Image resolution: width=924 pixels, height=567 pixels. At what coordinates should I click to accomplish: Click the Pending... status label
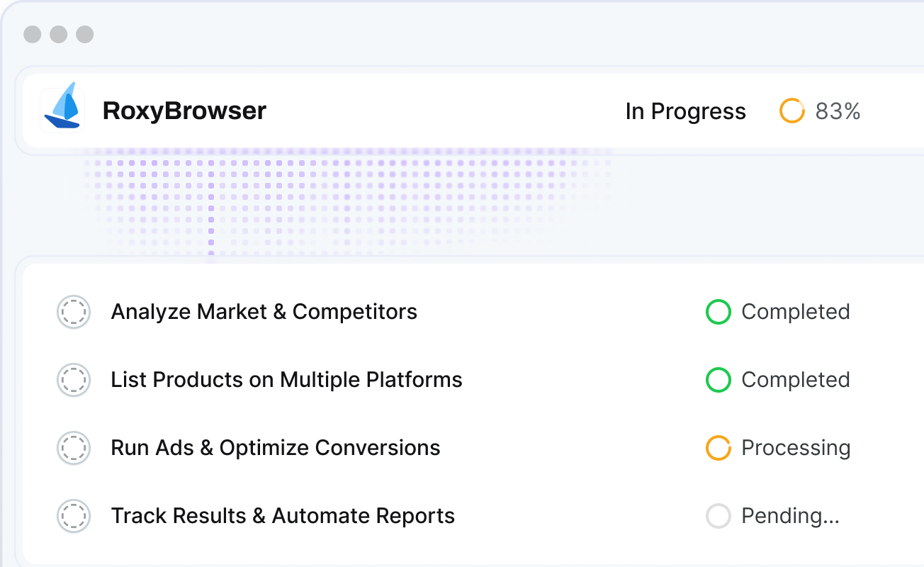coord(790,516)
